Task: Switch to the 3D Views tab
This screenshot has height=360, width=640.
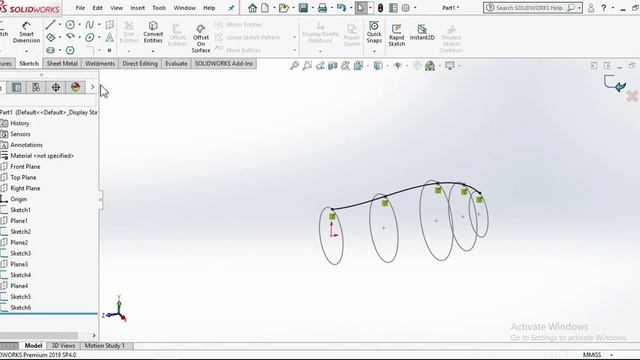Action: [x=63, y=345]
